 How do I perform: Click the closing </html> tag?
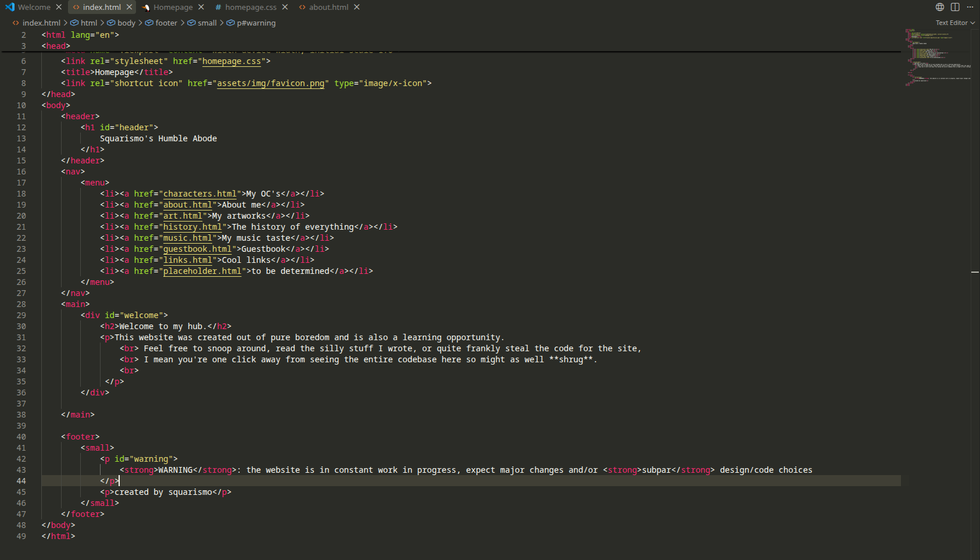click(58, 536)
